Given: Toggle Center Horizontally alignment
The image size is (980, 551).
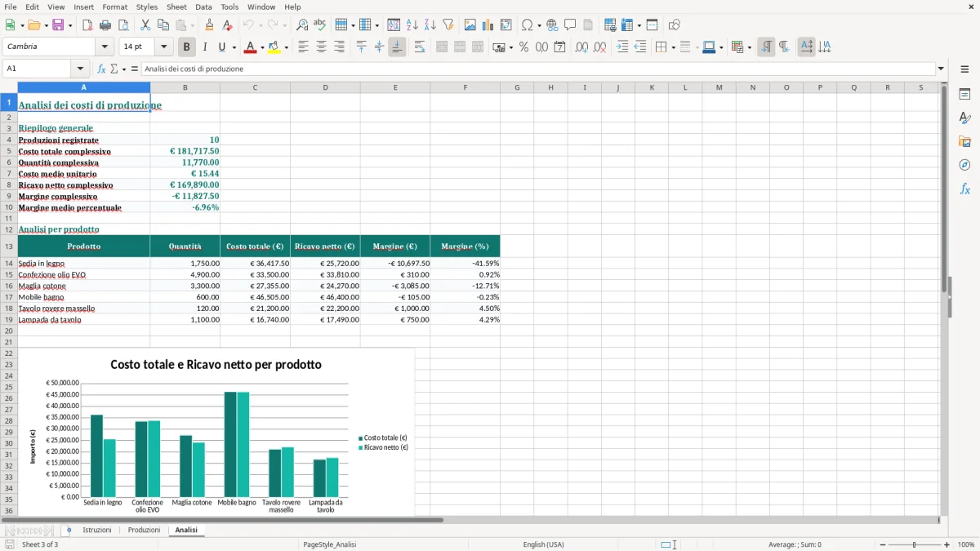Looking at the screenshot, I should [x=321, y=47].
